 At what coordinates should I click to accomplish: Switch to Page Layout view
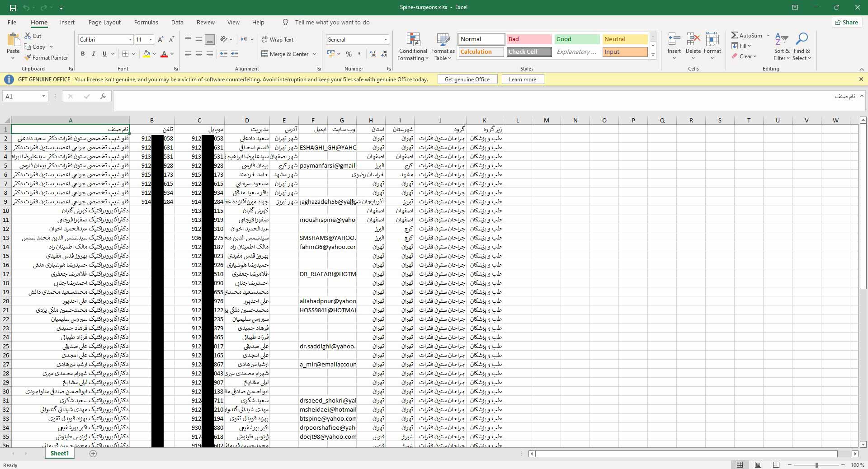pyautogui.click(x=758, y=465)
